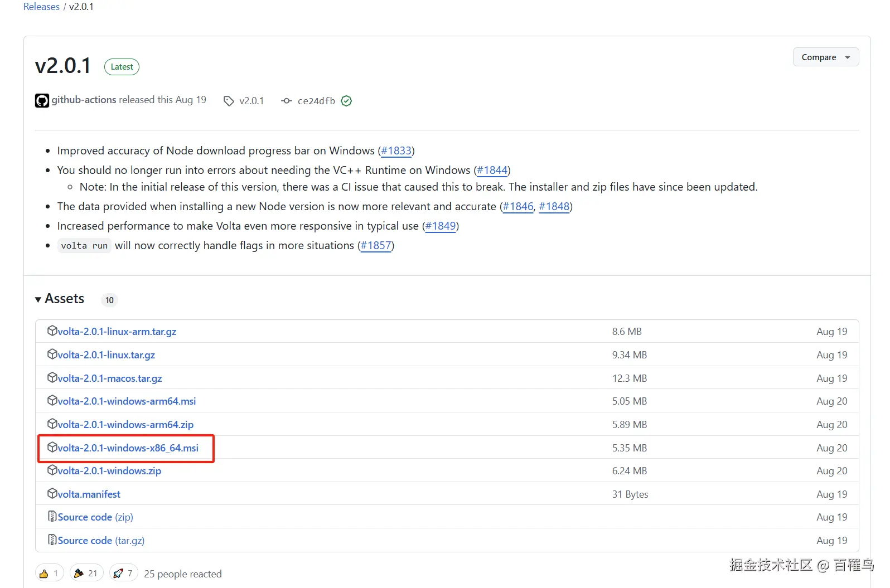Screen dimensions: 890x588
Task: Download Source code (tar.gz)
Action: 101,541
